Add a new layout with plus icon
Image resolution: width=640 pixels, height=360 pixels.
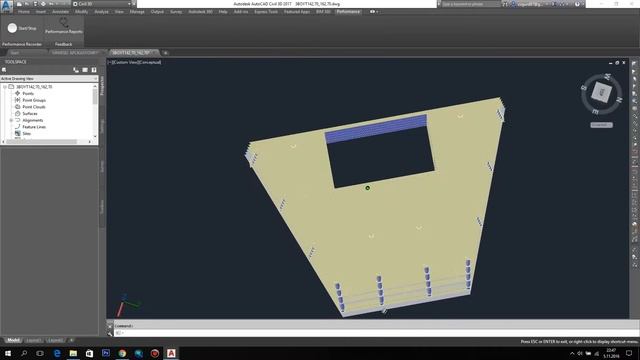coord(71,340)
